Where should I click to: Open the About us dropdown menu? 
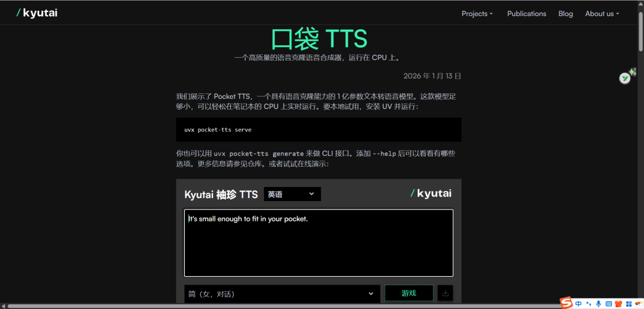click(x=602, y=14)
